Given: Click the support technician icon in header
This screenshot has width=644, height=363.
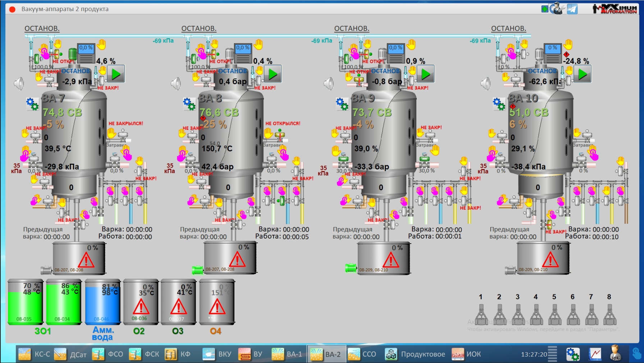Looking at the screenshot, I should point(558,9).
